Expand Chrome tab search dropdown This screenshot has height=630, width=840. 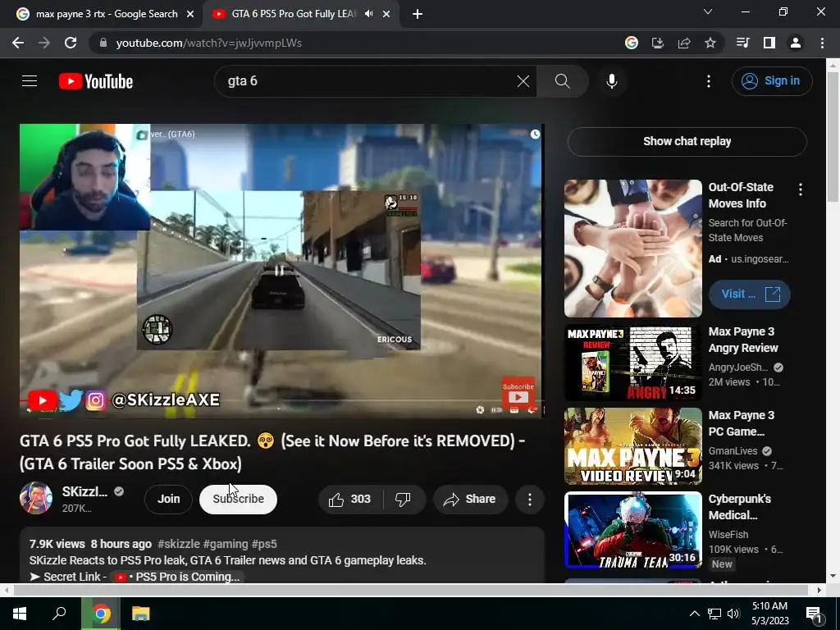[708, 11]
